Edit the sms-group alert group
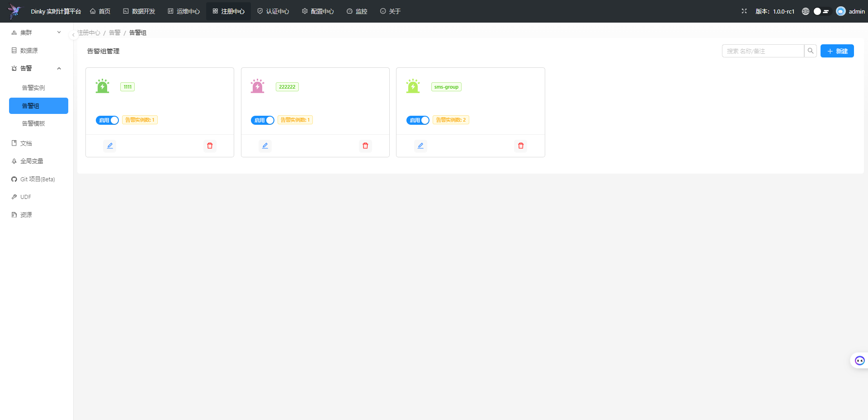 tap(420, 146)
